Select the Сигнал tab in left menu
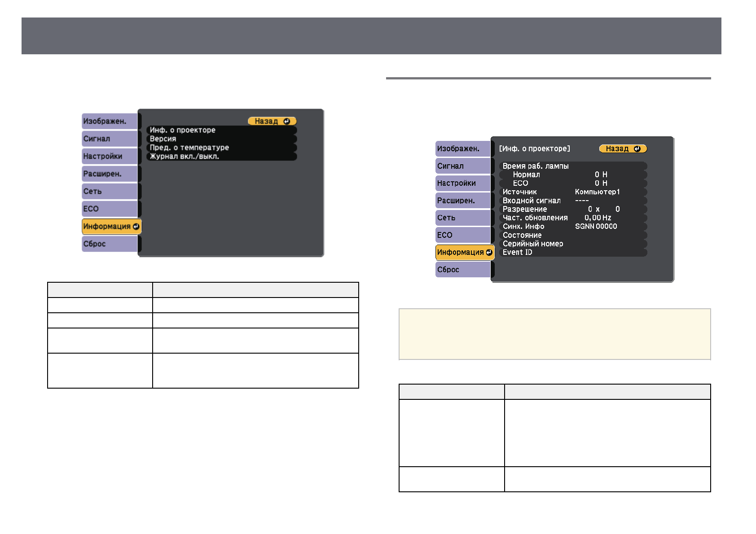The image size is (756, 534). 110,139
